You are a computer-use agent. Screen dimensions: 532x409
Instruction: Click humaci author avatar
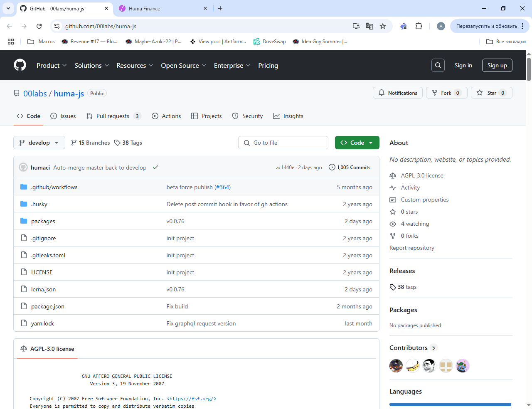pos(23,168)
